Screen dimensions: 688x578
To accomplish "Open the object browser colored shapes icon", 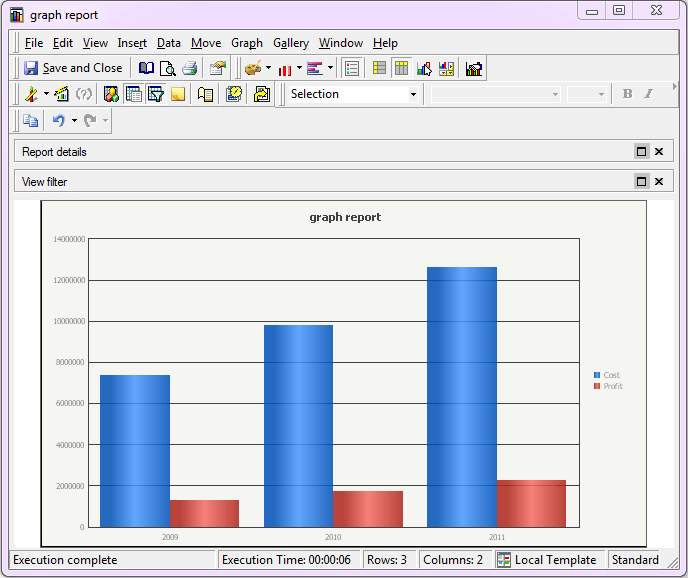I will tap(111, 94).
